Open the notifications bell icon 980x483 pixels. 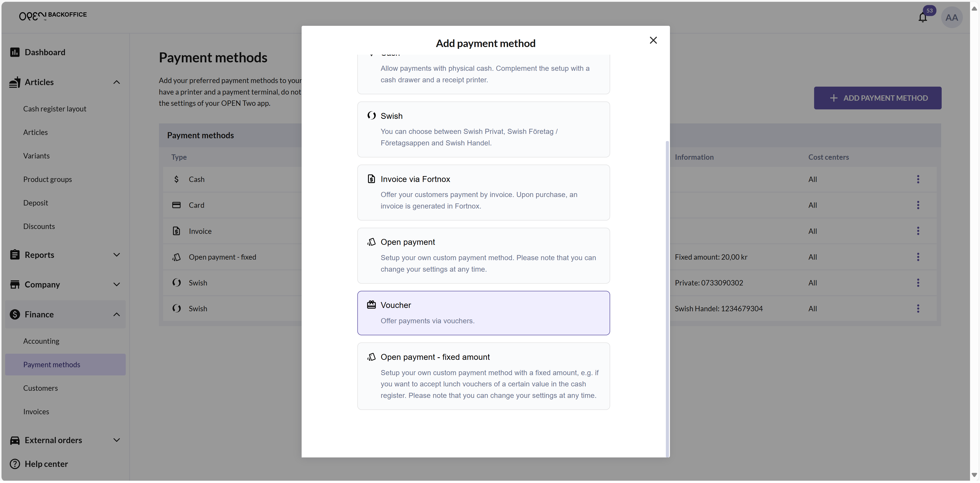coord(922,17)
